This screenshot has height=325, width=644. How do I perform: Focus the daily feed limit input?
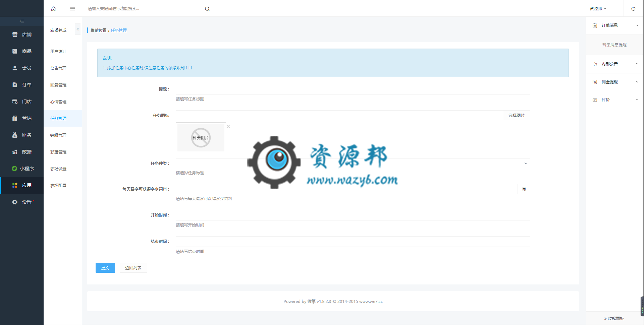tap(347, 189)
